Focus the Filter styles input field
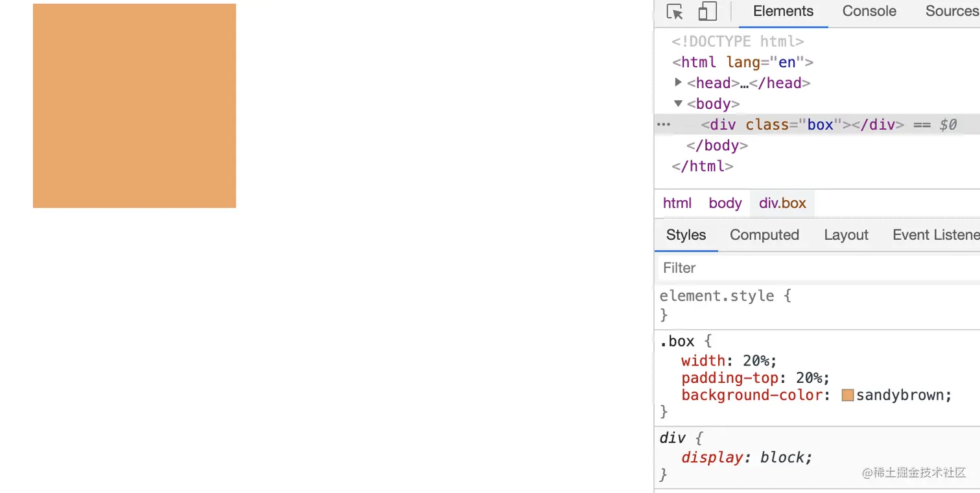This screenshot has height=493, width=980. (x=819, y=268)
